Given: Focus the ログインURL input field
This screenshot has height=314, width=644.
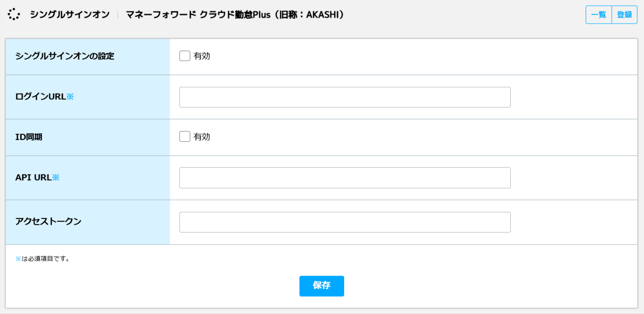Looking at the screenshot, I should (x=345, y=97).
